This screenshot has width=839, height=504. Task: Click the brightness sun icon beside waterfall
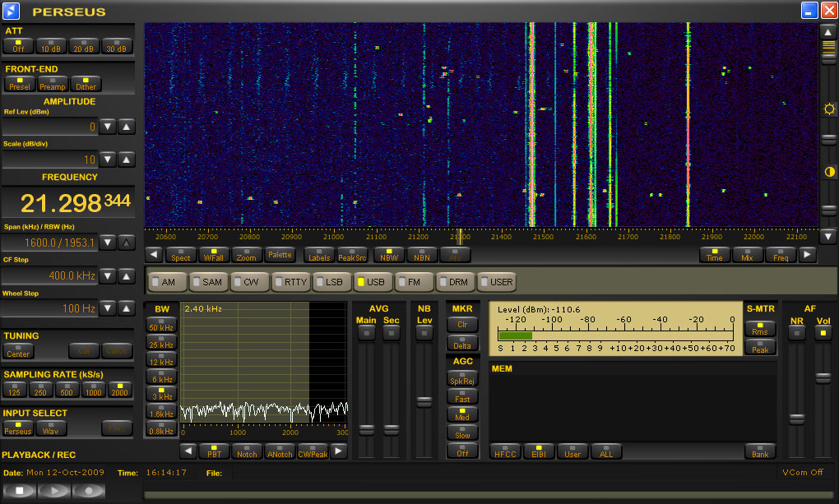click(x=829, y=109)
